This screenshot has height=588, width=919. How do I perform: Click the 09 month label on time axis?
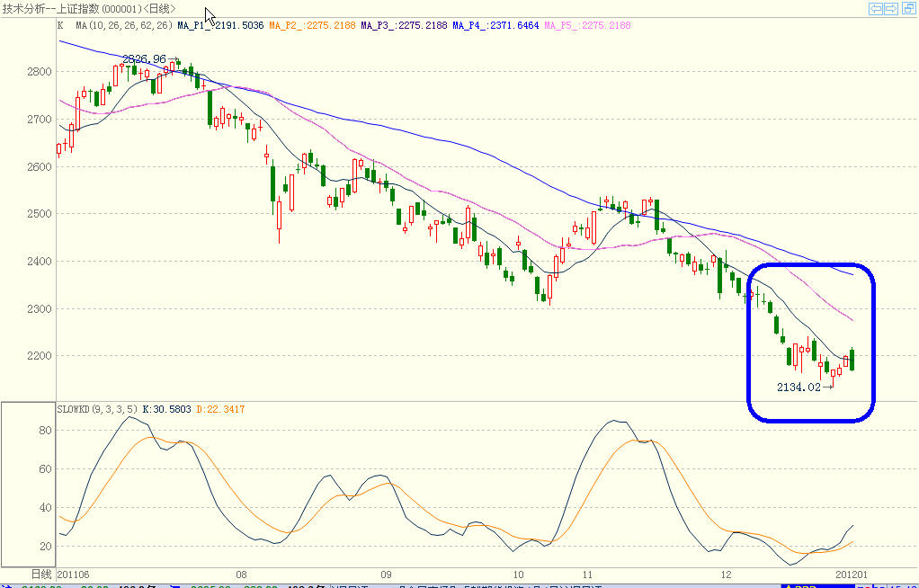pos(385,575)
